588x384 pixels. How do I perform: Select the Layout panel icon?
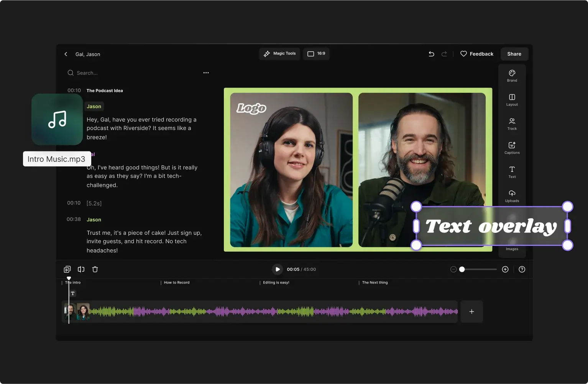(512, 100)
